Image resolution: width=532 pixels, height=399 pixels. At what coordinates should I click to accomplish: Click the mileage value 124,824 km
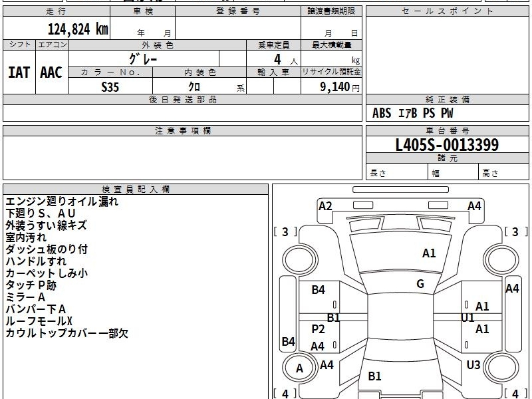pos(78,29)
